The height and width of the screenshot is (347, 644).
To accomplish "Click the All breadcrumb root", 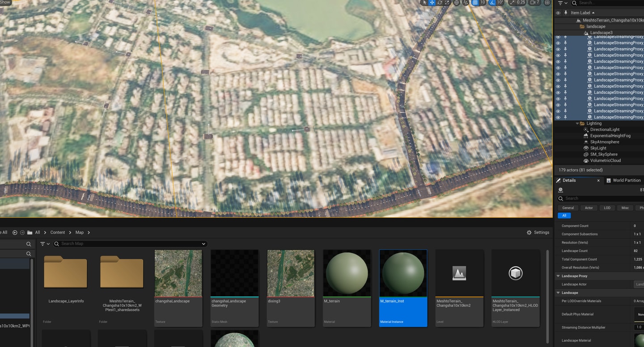I will click(38, 232).
